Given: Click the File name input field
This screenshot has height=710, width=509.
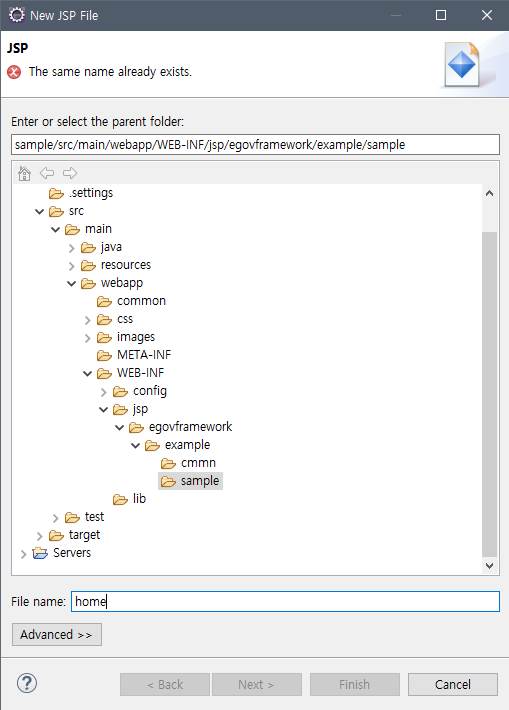Looking at the screenshot, I should click(x=285, y=601).
